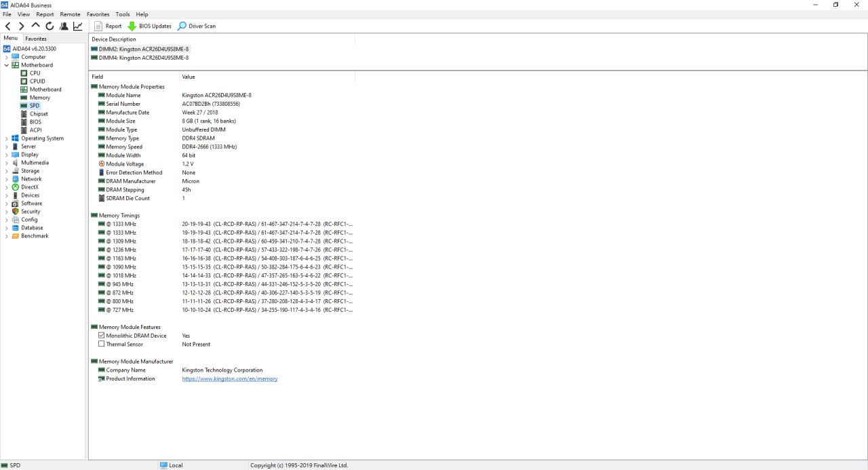Expand the Storage tree node
The height and width of the screenshot is (470, 868).
7,171
